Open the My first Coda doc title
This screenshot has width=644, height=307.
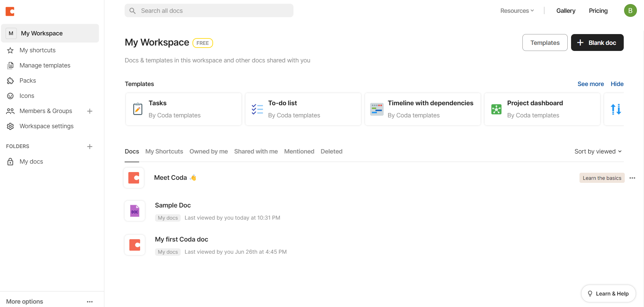182,239
